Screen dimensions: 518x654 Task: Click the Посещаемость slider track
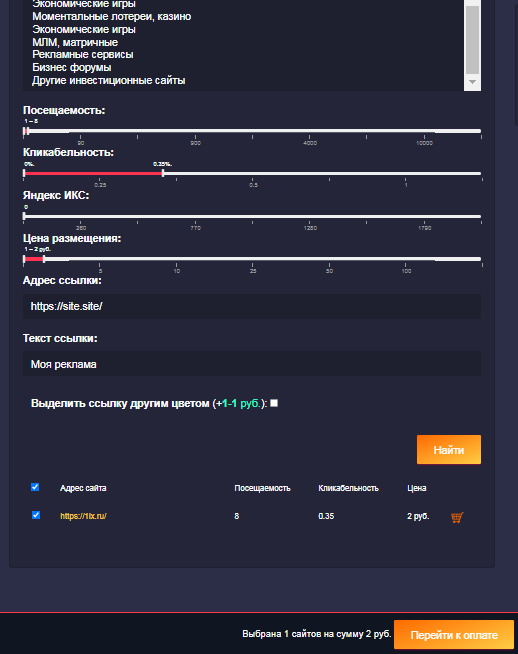coord(252,131)
